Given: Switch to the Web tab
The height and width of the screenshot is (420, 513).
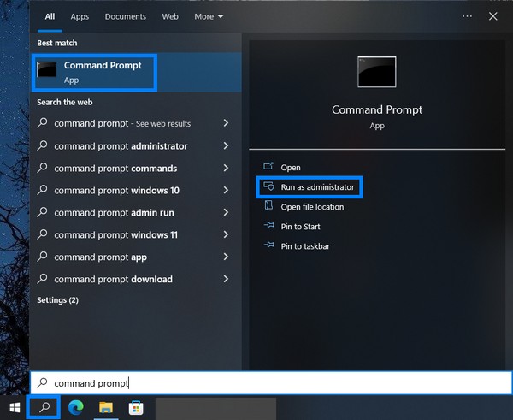Looking at the screenshot, I should coord(170,16).
